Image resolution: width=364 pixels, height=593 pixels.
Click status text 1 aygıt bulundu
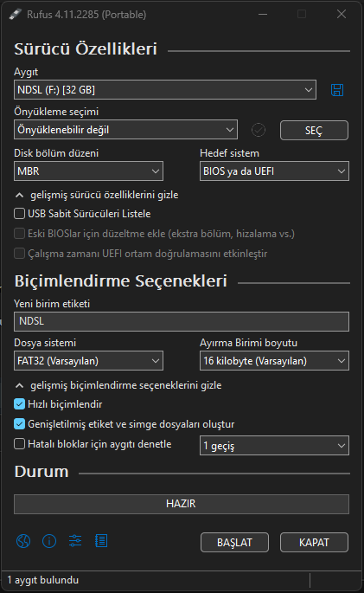pyautogui.click(x=43, y=580)
